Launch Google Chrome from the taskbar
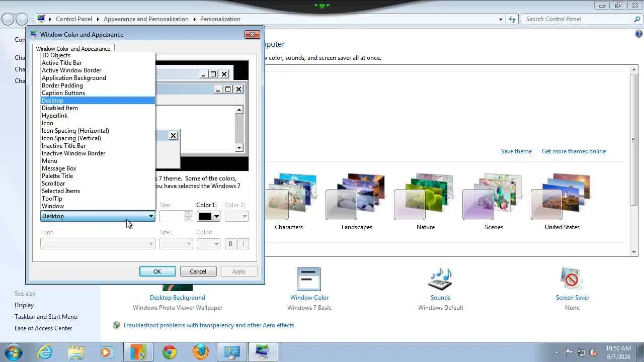The width and height of the screenshot is (644, 362). [170, 352]
